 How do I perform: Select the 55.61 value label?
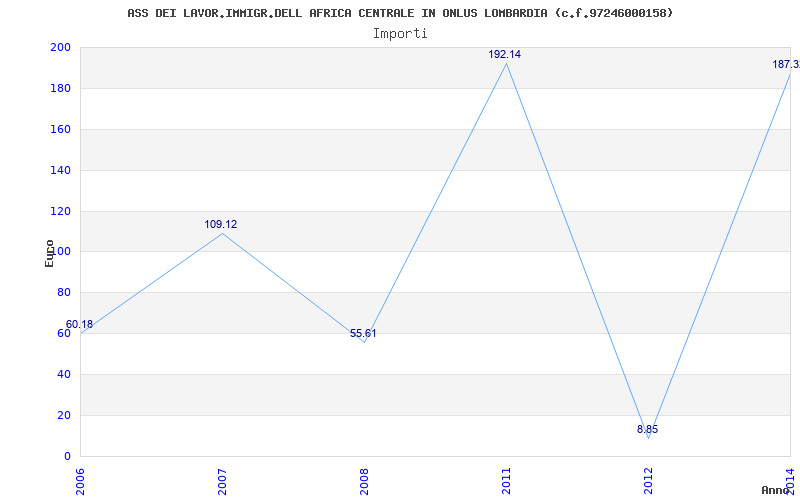(363, 334)
